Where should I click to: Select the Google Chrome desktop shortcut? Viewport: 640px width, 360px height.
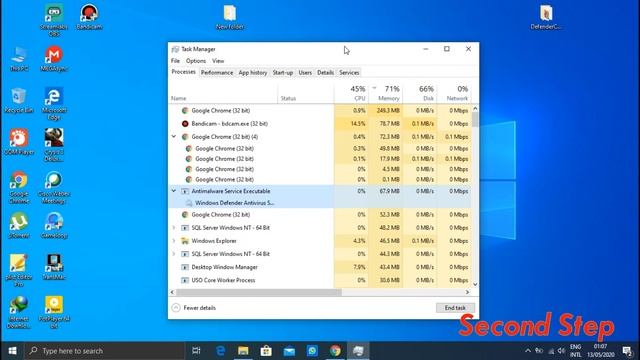pos(19,187)
